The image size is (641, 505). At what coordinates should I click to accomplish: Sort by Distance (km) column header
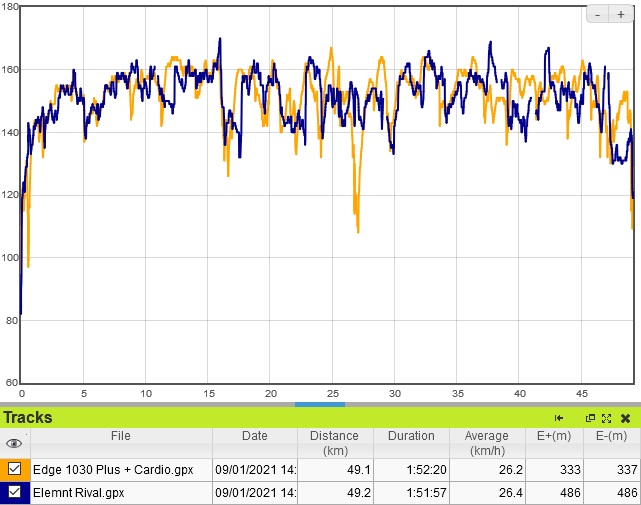point(334,443)
